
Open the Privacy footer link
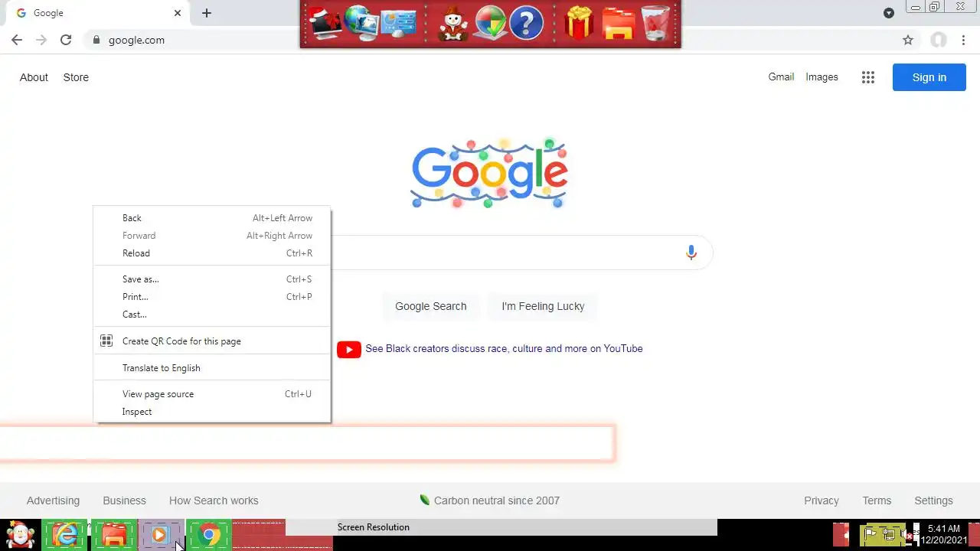pos(822,500)
